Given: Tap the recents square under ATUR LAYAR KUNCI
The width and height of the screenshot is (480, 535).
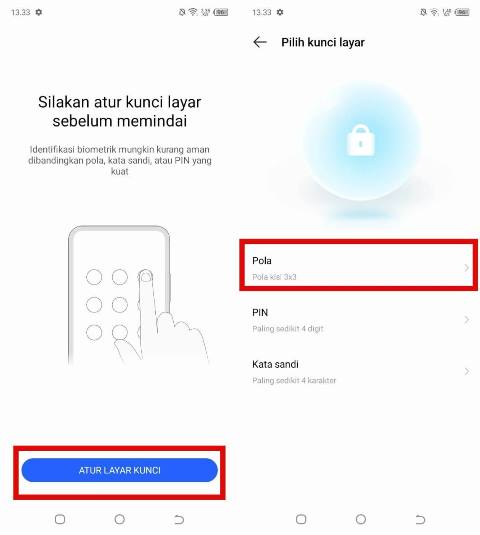Looking at the screenshot, I should click(60, 519).
